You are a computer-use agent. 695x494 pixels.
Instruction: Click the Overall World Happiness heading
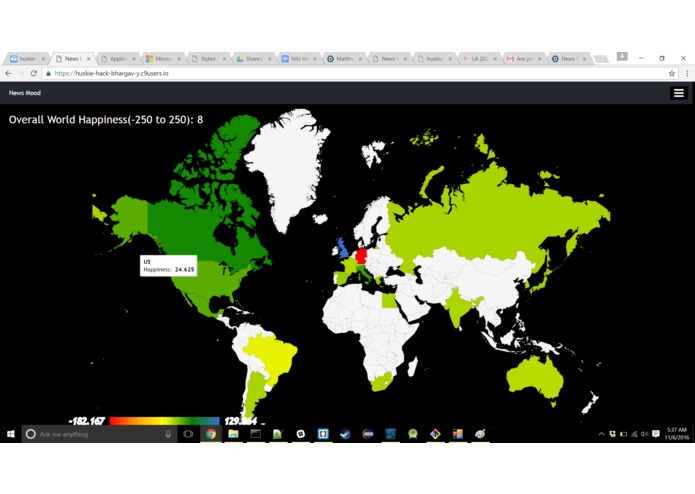tap(106, 120)
